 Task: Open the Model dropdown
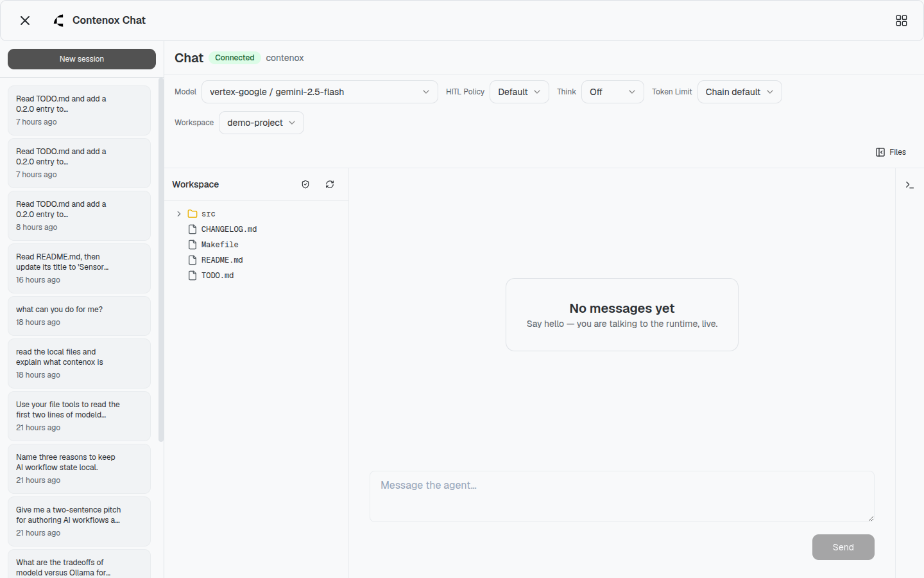click(x=320, y=92)
